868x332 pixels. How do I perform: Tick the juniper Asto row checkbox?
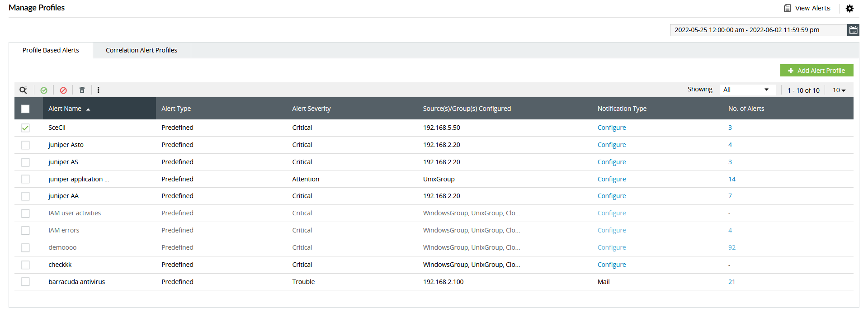coord(25,145)
